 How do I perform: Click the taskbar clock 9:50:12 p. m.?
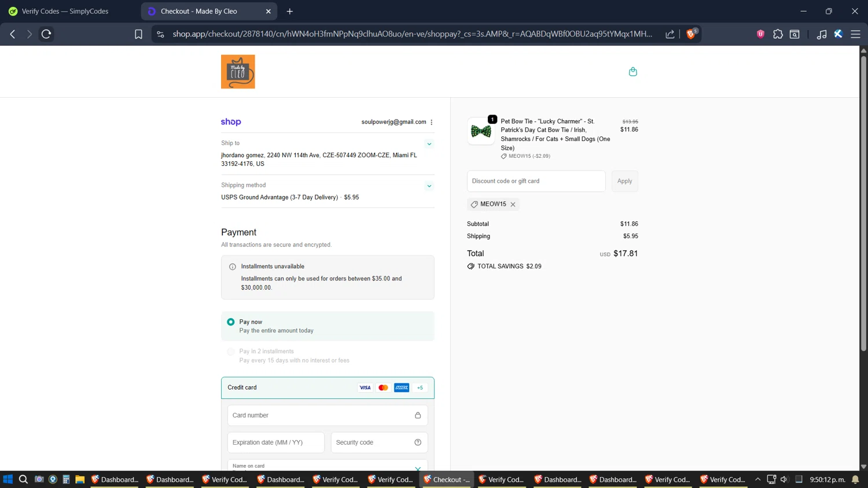[827, 479]
